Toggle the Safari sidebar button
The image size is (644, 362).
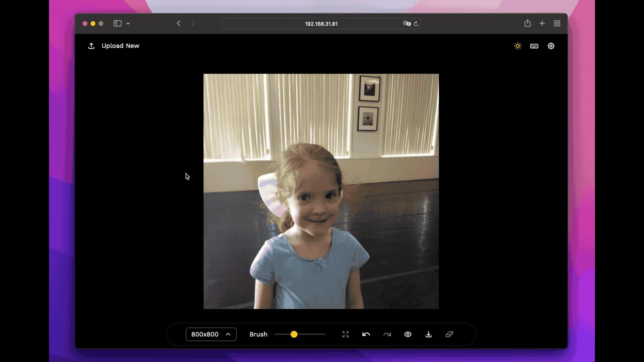pyautogui.click(x=117, y=23)
